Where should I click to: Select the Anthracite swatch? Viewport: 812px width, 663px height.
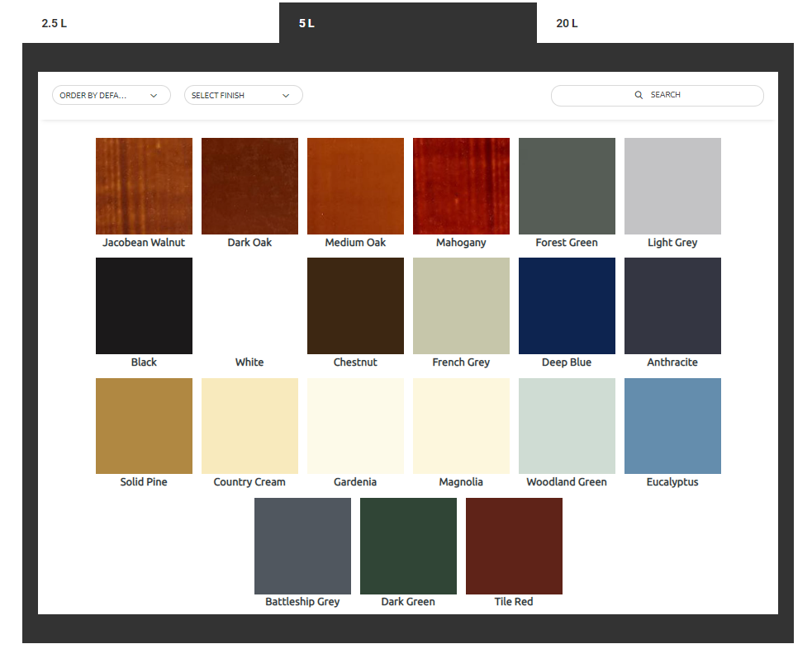click(672, 305)
